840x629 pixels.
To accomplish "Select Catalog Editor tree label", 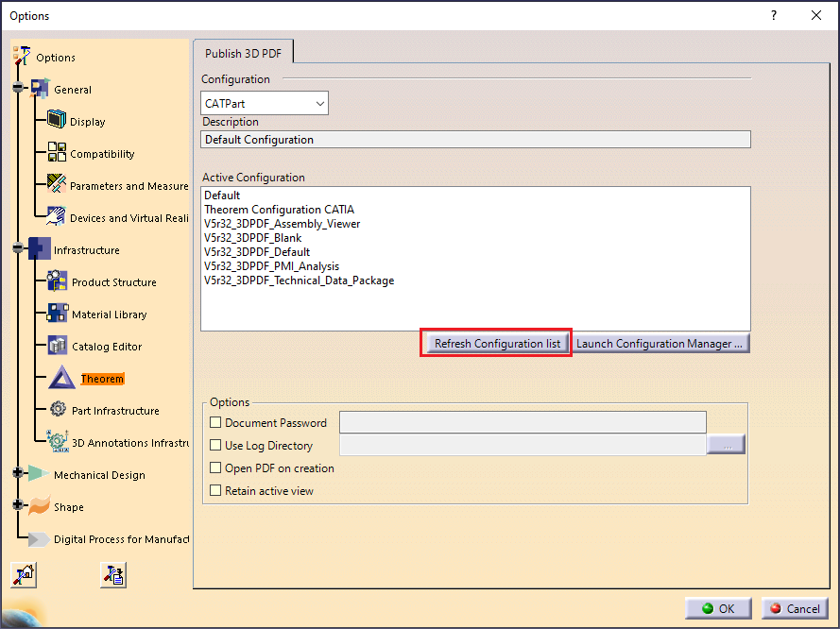I will pos(107,347).
